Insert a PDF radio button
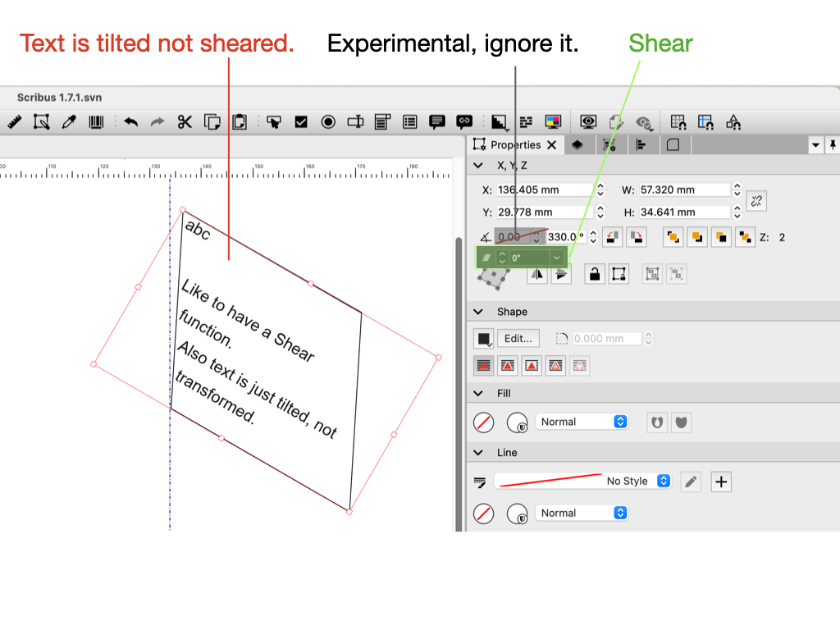The height and width of the screenshot is (630, 840). (328, 122)
